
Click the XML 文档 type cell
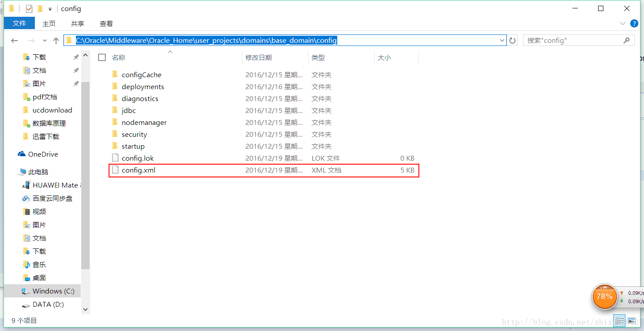(326, 170)
